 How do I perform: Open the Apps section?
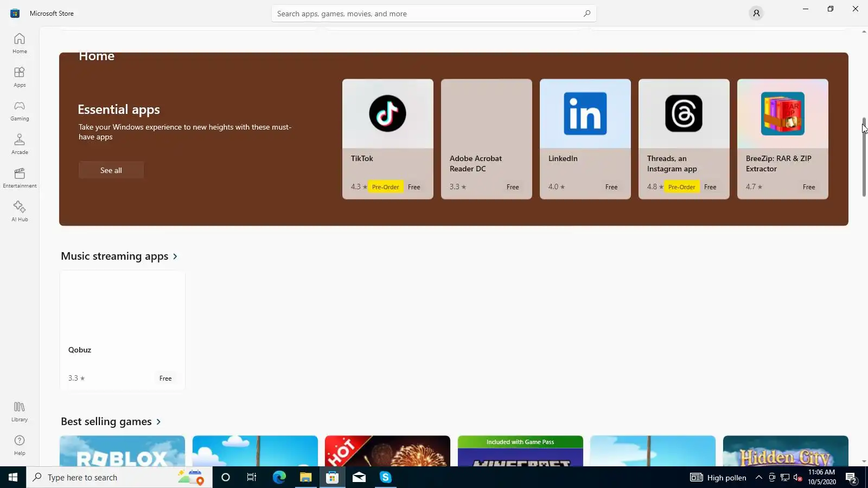tap(20, 77)
